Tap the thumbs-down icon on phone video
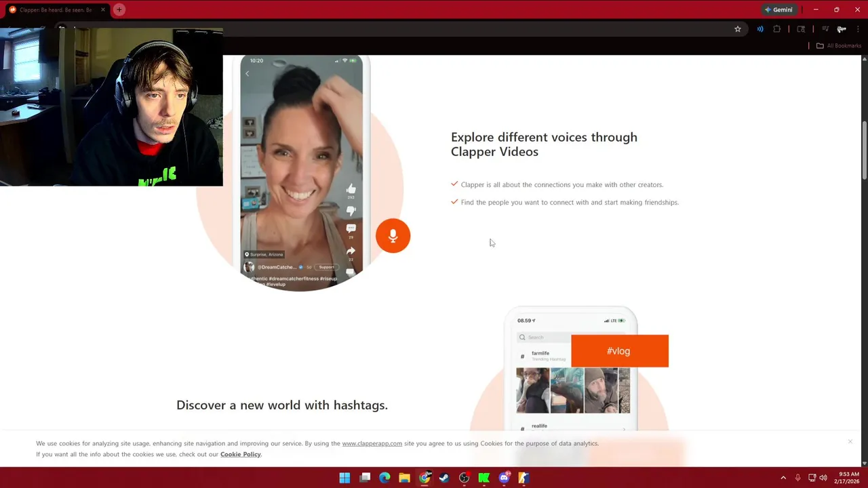868x488 pixels. pos(351,210)
